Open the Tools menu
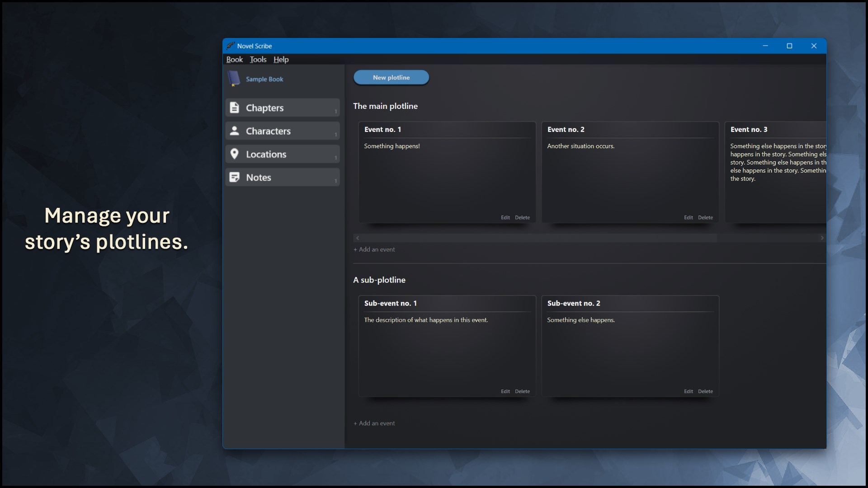The height and width of the screenshot is (488, 868). (258, 59)
